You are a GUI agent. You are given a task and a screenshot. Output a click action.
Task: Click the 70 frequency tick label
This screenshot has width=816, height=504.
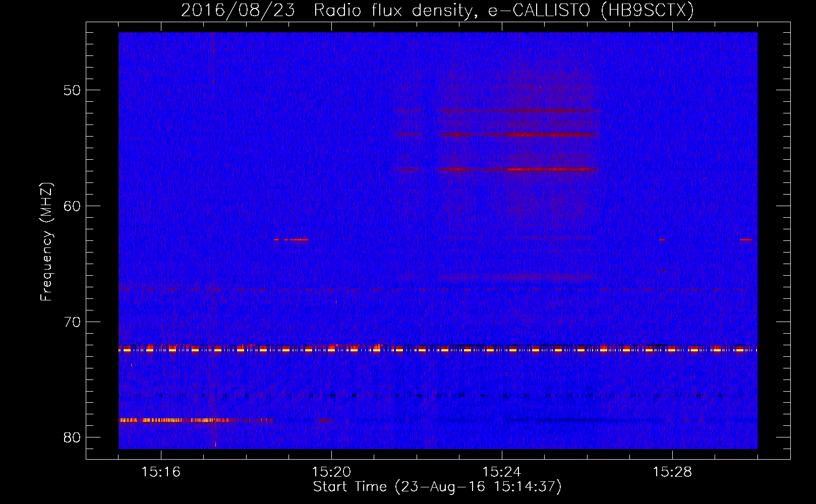point(72,322)
